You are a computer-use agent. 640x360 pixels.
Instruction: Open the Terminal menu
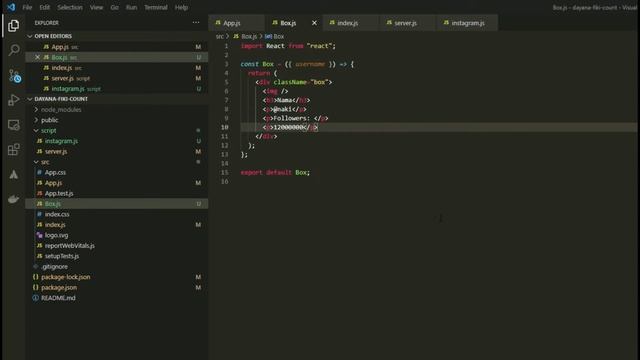[156, 7]
